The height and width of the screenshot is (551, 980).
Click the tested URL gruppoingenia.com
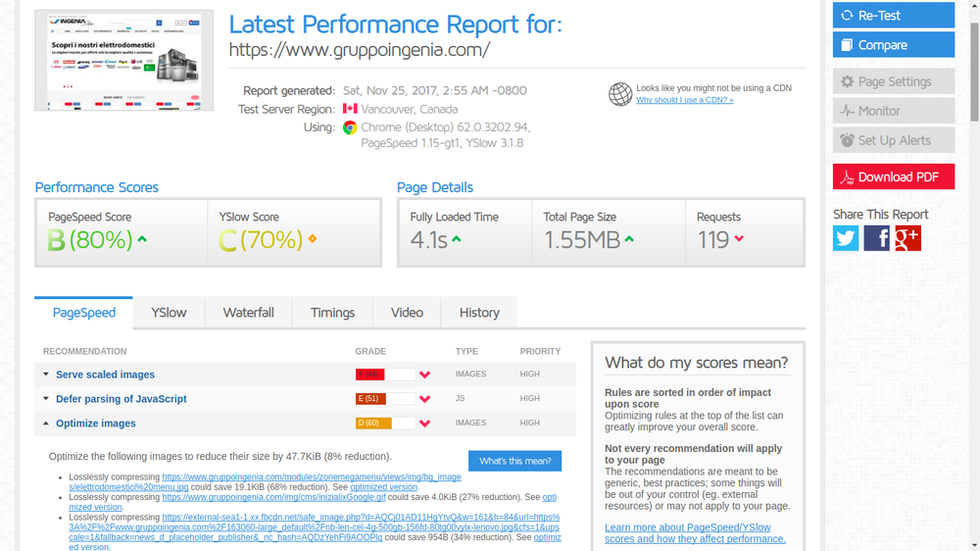pyautogui.click(x=360, y=49)
